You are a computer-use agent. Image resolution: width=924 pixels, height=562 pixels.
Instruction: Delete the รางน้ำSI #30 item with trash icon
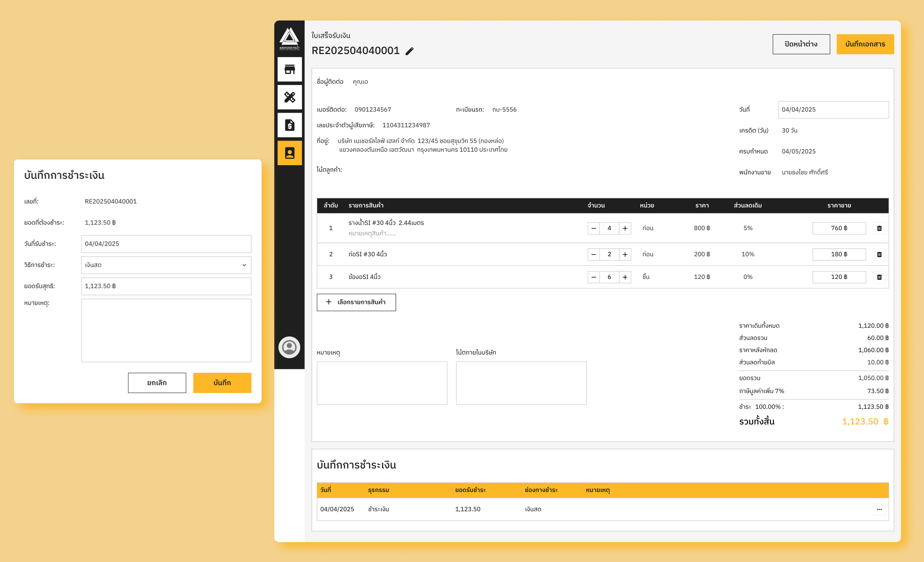tap(880, 228)
